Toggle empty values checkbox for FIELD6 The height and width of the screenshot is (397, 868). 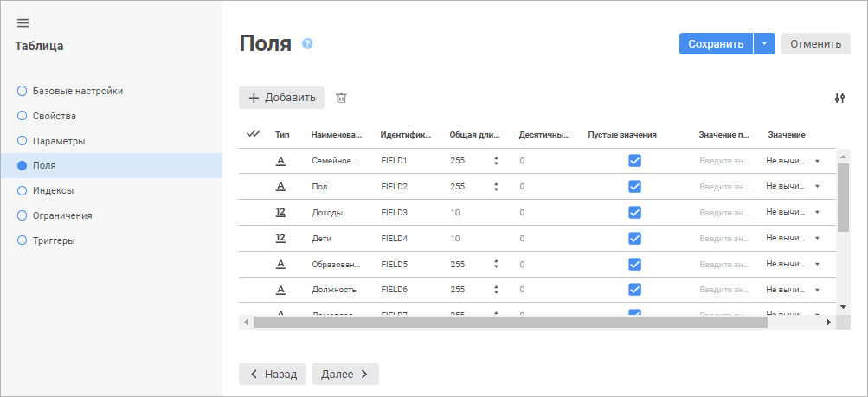click(x=634, y=289)
